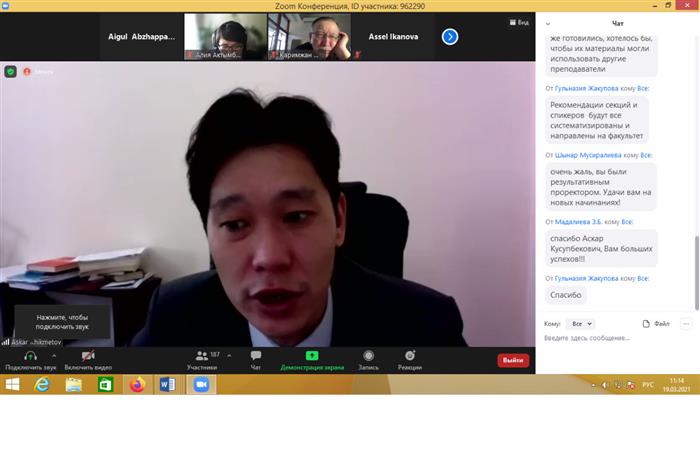
Task: Switch view layout using Вид button
Action: click(x=518, y=22)
